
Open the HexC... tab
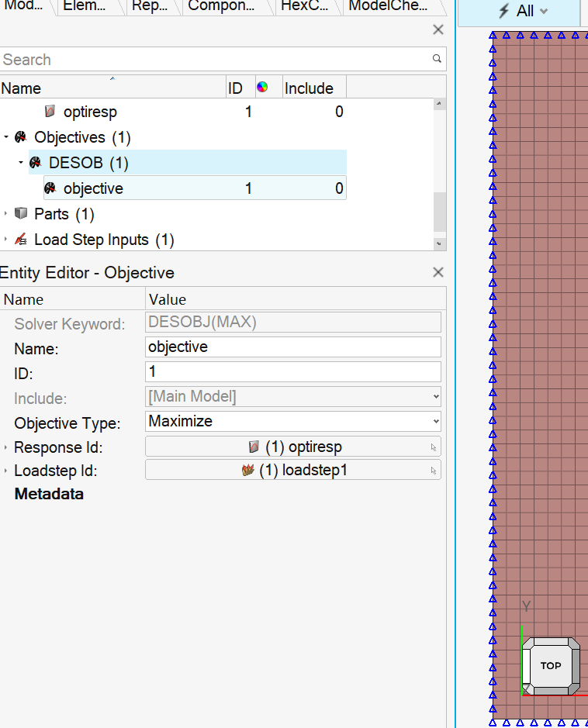[305, 6]
